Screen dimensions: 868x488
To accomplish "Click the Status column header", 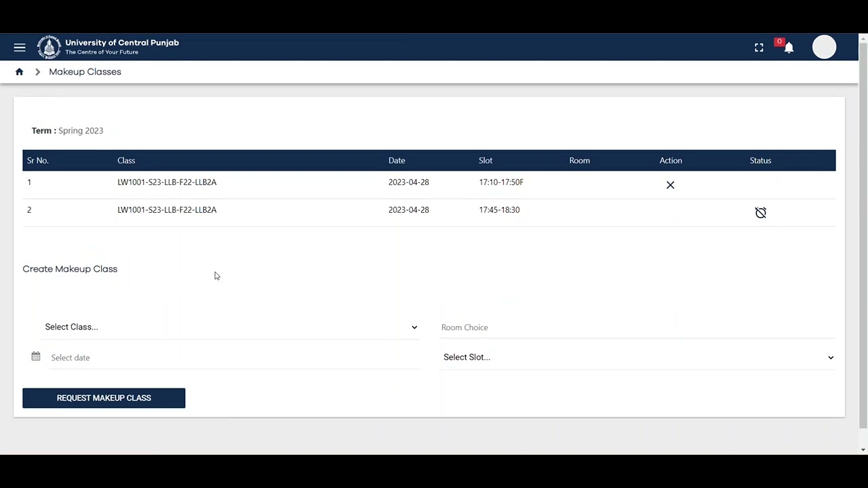I will click(761, 161).
